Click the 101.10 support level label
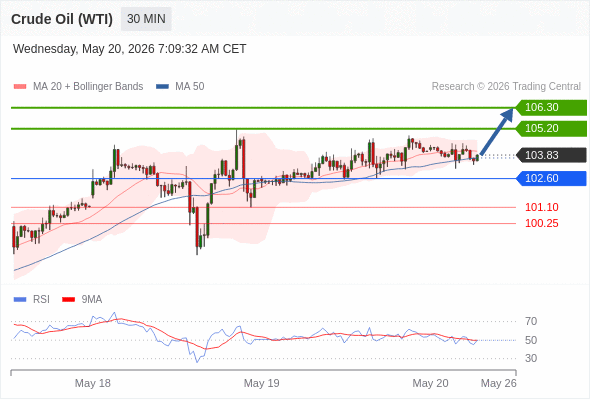The image size is (590, 400). tap(541, 207)
